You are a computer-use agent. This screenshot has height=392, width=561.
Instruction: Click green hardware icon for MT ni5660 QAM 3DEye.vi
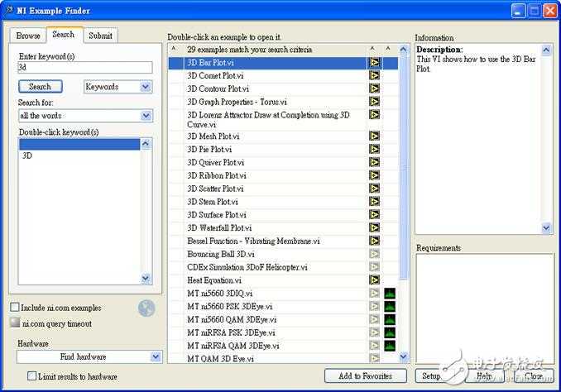(390, 319)
